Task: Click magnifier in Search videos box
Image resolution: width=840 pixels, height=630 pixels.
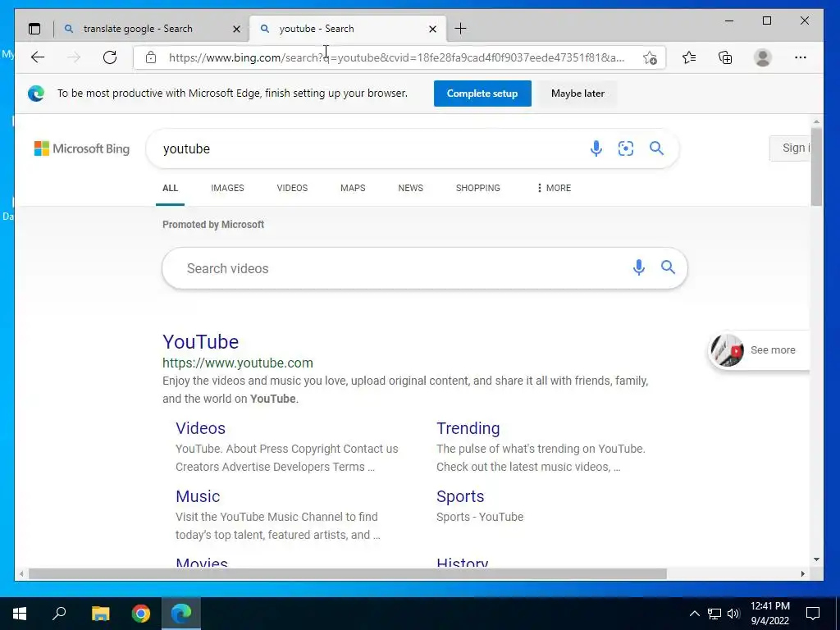Action: 668,267
